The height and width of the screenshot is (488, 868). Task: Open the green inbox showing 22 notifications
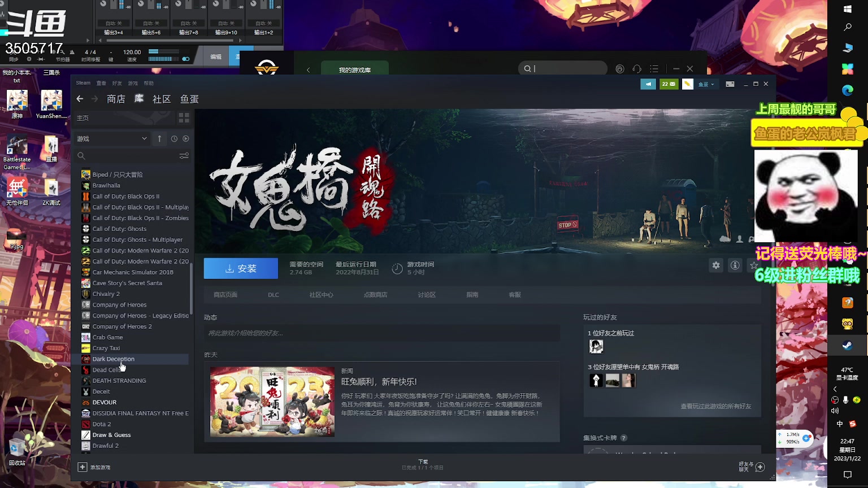[668, 84]
